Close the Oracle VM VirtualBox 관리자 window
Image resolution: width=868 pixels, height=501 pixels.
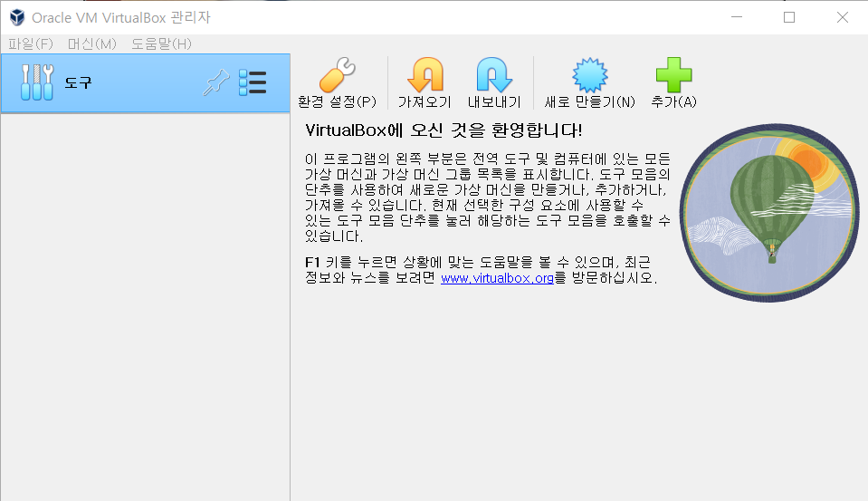click(x=842, y=17)
